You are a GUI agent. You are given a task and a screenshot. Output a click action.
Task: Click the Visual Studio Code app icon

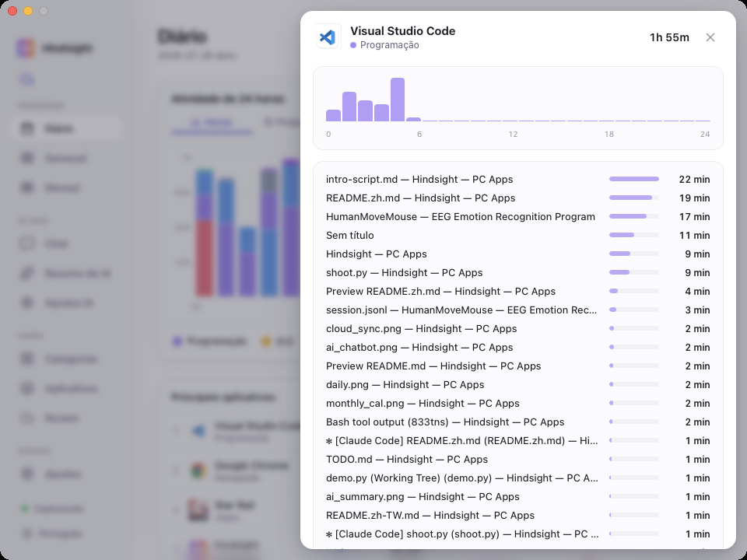328,37
